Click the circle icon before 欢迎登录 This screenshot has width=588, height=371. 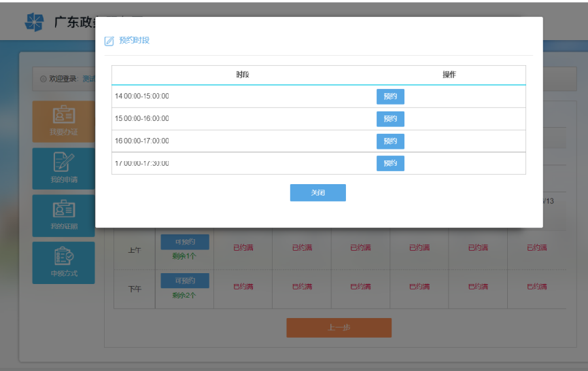[x=44, y=79]
